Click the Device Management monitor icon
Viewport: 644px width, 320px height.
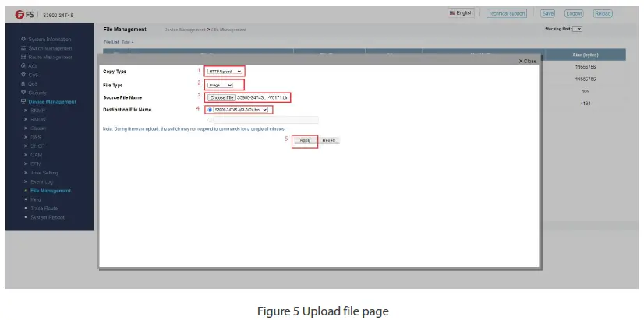(x=23, y=101)
